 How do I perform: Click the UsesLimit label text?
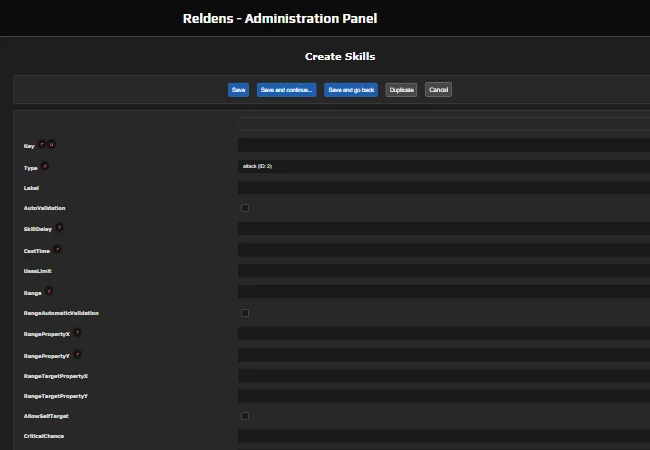point(38,271)
